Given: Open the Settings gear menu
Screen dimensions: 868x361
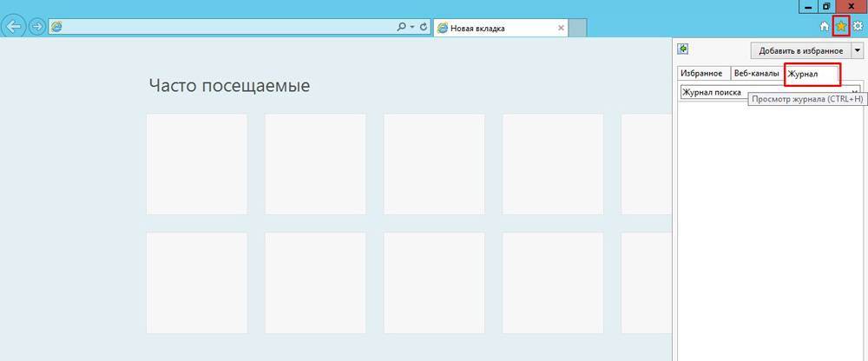Looking at the screenshot, I should click(858, 27).
